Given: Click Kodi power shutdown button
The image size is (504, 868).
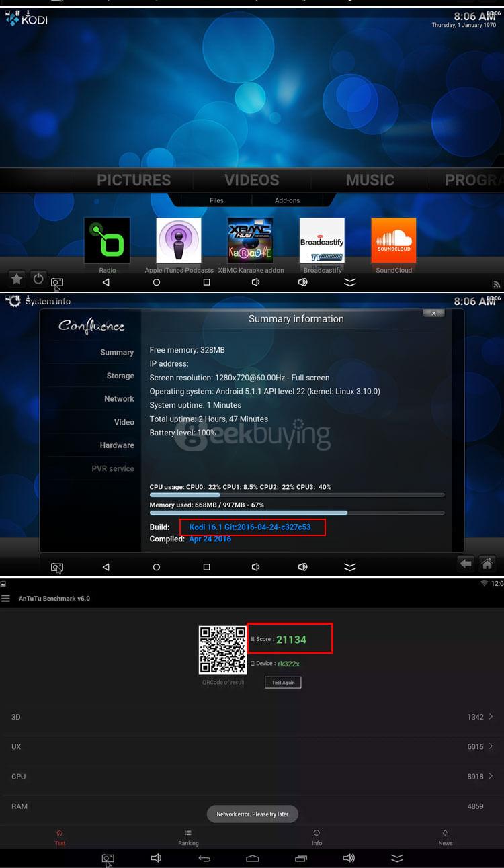Looking at the screenshot, I should (38, 278).
